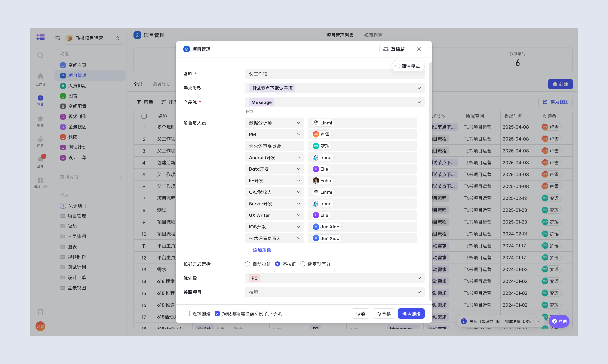Image resolution: width=608 pixels, height=364 pixels.
Task: Open 人员排期 under 功能 in sidebar
Action: [x=90, y=86]
